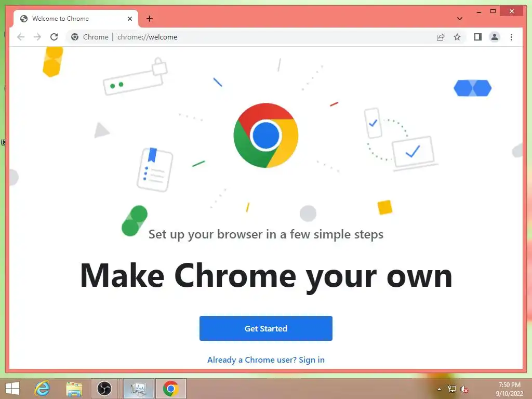
Task: Share this page using the share icon
Action: [441, 37]
